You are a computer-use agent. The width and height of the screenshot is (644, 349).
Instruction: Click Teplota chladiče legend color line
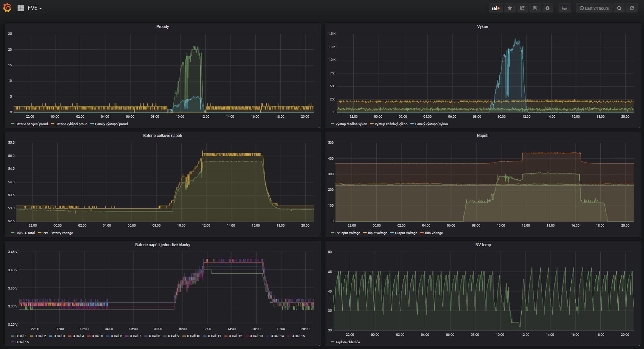332,342
